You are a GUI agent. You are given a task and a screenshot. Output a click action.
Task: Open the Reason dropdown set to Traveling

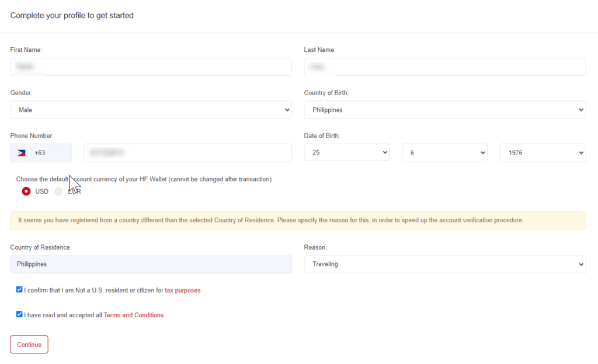coord(444,264)
